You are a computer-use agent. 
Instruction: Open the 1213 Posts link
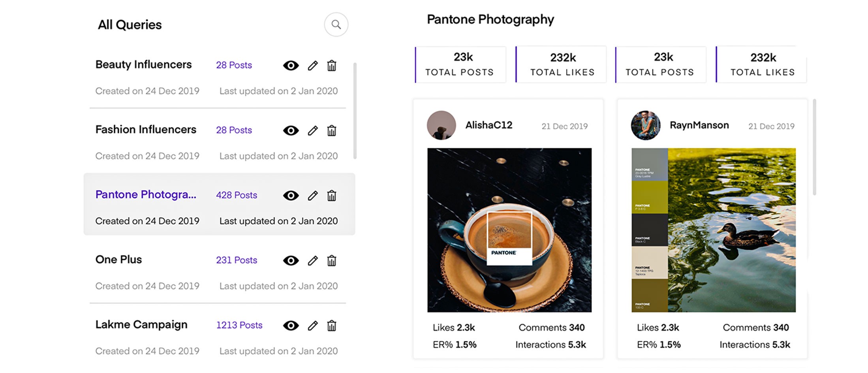tap(239, 325)
